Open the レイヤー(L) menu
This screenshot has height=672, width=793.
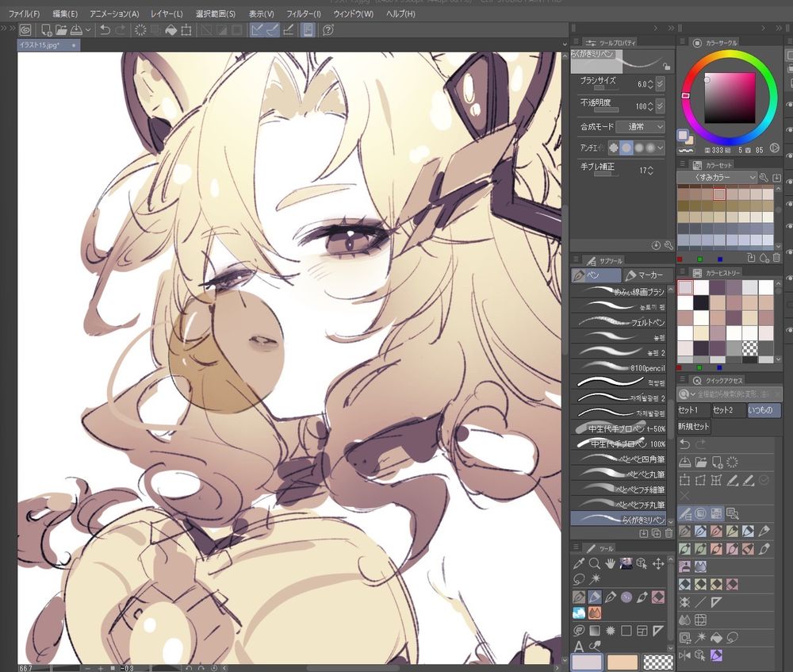click(x=167, y=13)
